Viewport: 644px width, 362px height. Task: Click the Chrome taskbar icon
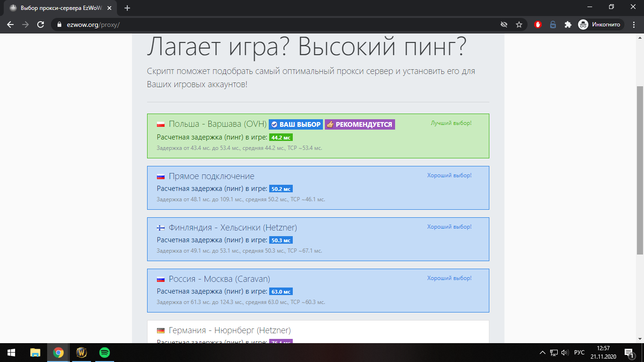click(x=58, y=353)
